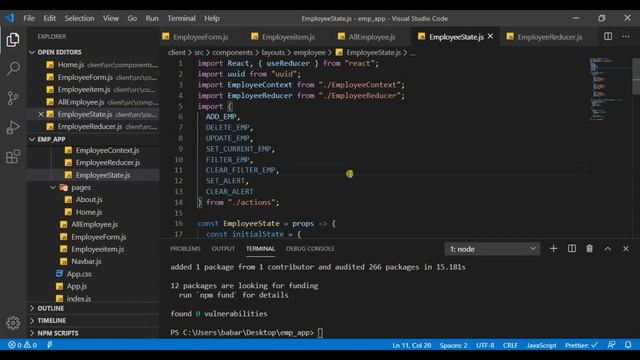
Task: Close EmployeeState.js in Open Editors list
Action: pyautogui.click(x=41, y=114)
